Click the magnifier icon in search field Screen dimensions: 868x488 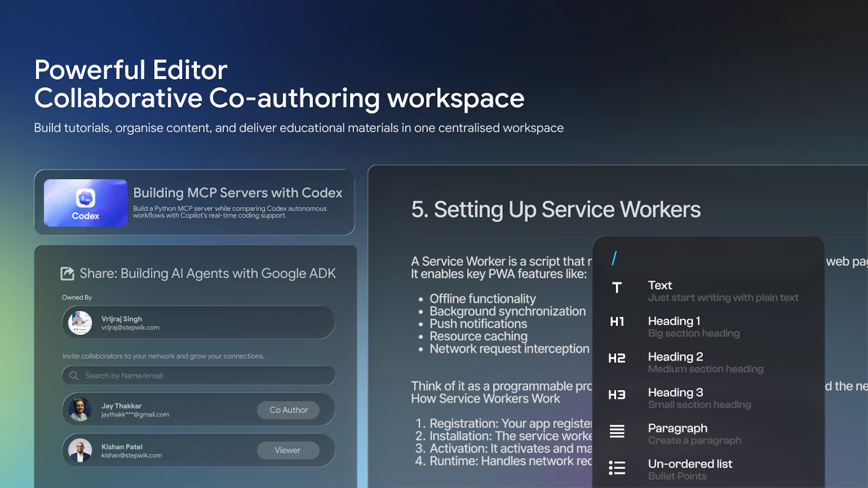click(74, 375)
